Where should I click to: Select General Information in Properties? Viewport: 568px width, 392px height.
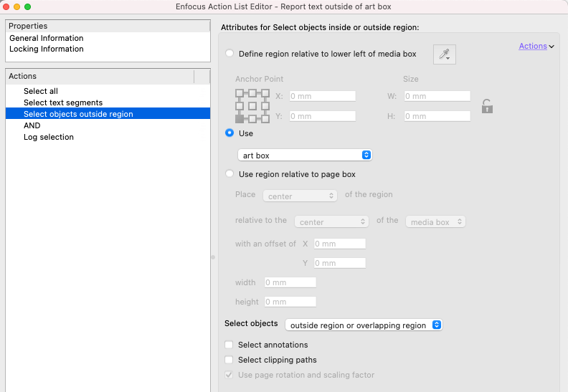click(x=47, y=38)
